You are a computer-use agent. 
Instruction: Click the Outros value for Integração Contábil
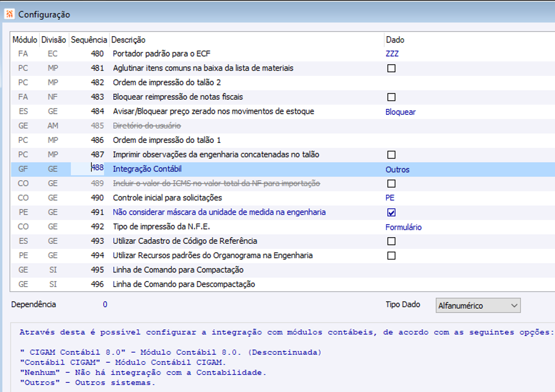click(397, 170)
